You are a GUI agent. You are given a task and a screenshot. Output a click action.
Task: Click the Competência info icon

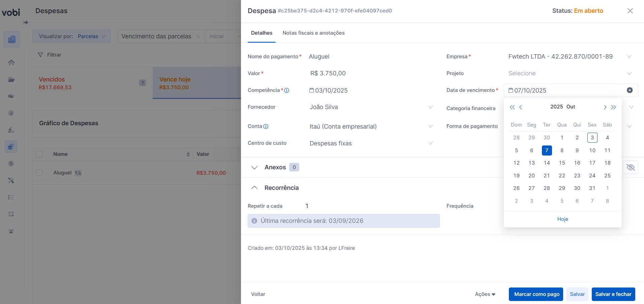(287, 90)
